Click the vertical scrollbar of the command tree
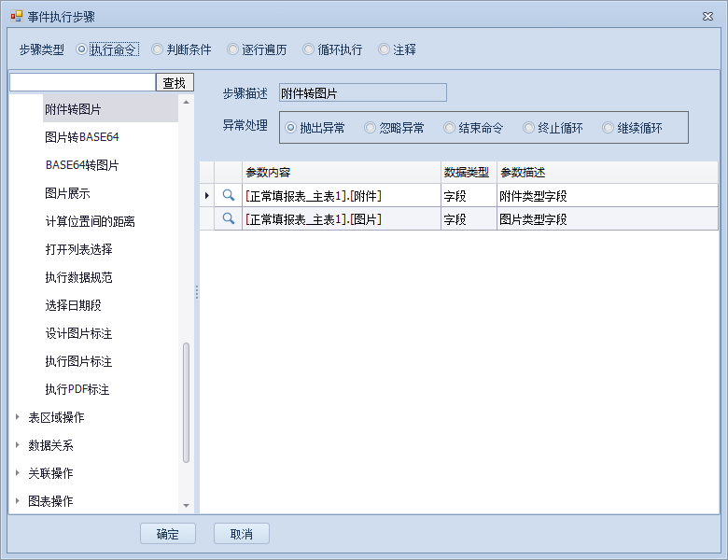728x560 pixels. tap(186, 401)
